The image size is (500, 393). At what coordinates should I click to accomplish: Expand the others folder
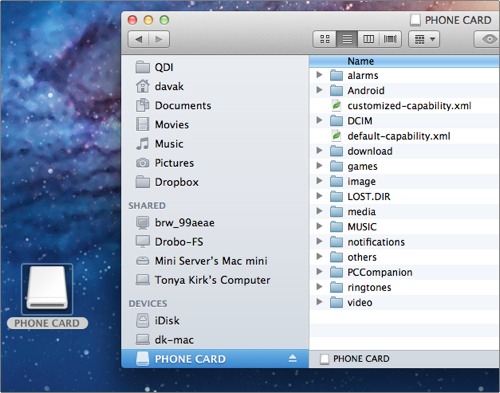click(319, 256)
